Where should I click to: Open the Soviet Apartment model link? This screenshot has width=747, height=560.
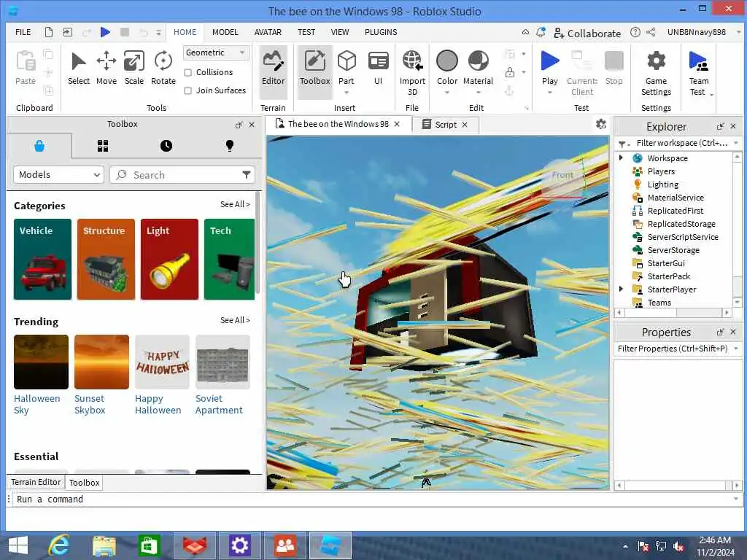[x=219, y=404]
